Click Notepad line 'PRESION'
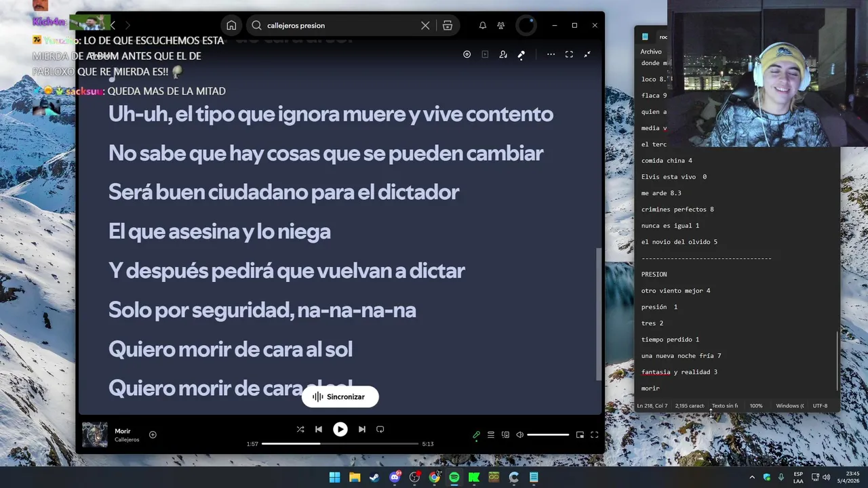Viewport: 868px width, 488px height. click(x=654, y=274)
